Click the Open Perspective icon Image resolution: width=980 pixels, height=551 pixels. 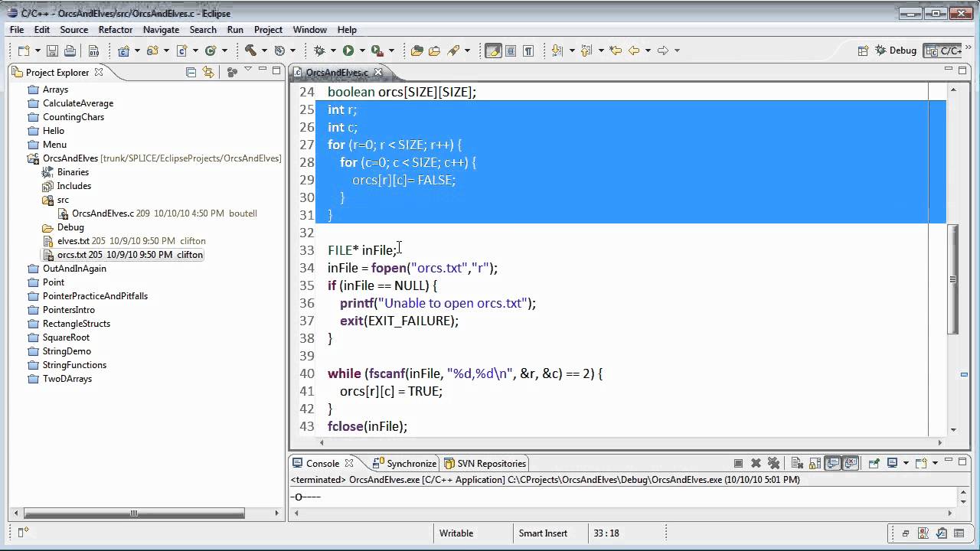coord(863,51)
